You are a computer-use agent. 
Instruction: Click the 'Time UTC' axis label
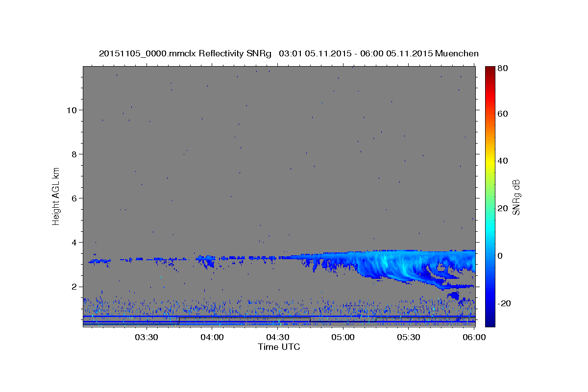click(279, 346)
